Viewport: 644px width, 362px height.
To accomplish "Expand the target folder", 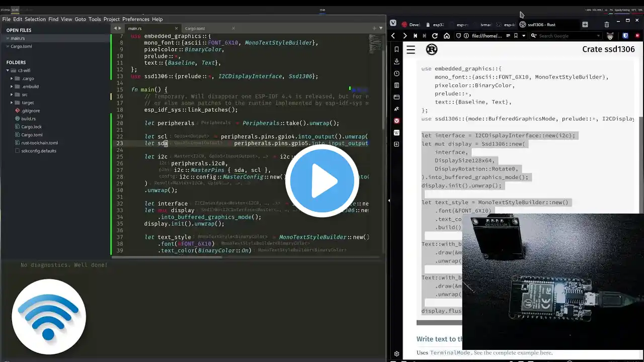I will pos(12,103).
